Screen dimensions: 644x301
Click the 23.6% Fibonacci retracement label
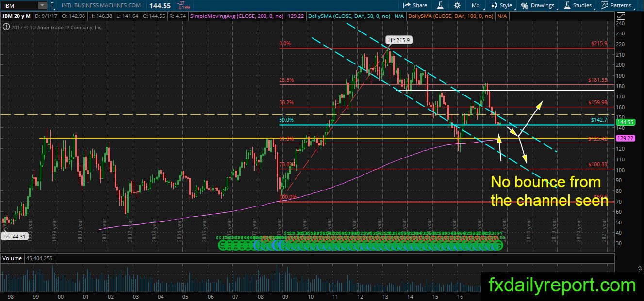point(287,80)
